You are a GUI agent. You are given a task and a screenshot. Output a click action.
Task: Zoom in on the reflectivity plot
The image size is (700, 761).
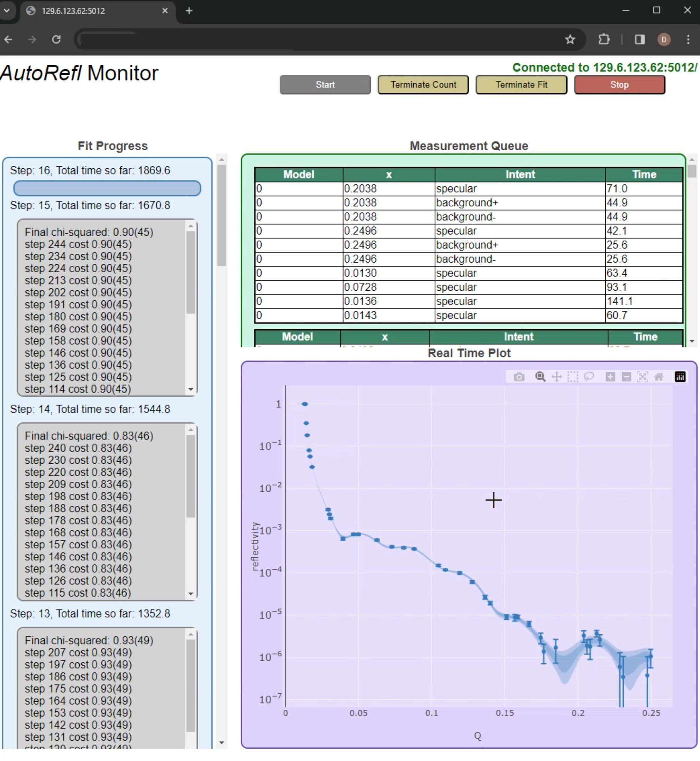click(610, 377)
